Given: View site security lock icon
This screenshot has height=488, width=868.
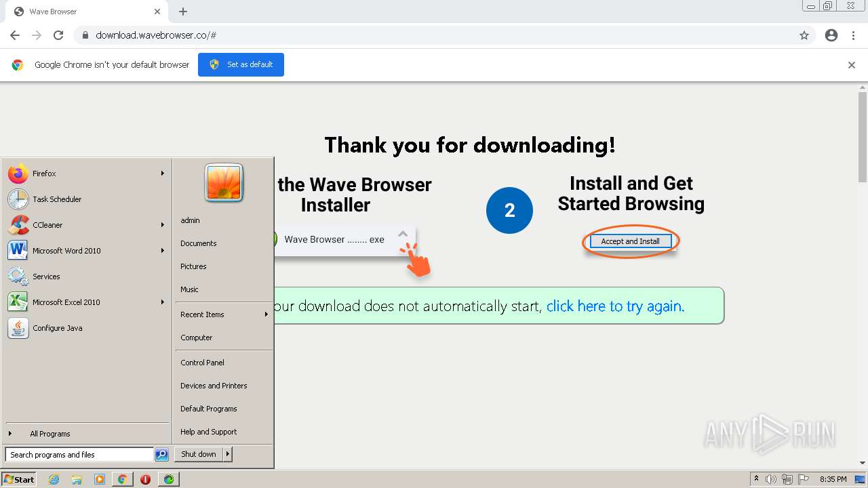Looking at the screenshot, I should coord(85,35).
